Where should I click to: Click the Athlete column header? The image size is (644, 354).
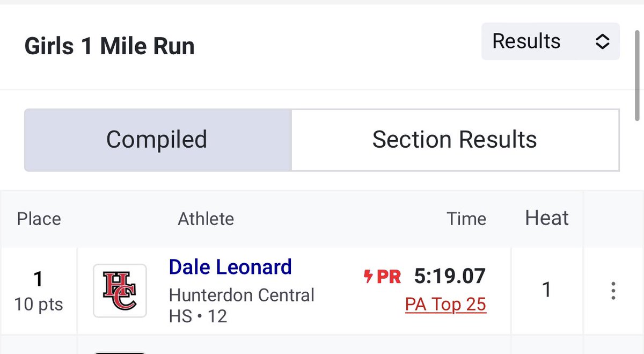click(206, 219)
